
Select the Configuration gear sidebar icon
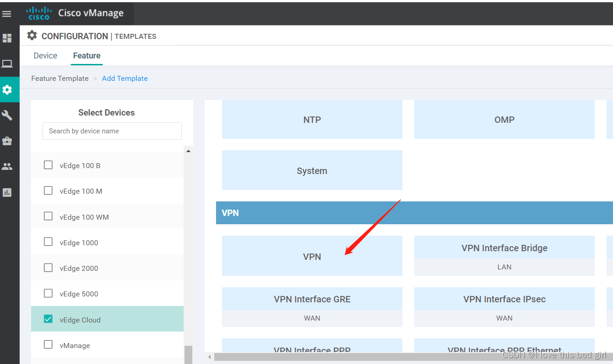click(7, 90)
